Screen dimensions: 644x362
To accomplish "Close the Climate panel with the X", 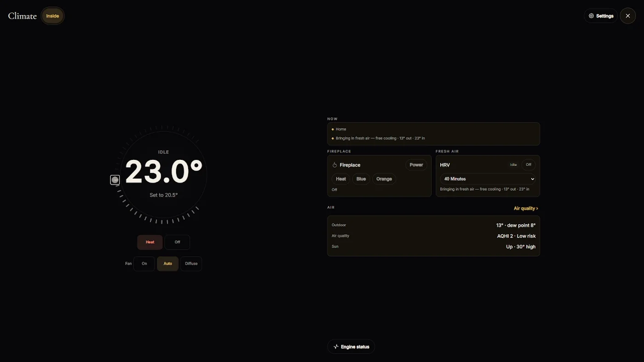I will [628, 16].
